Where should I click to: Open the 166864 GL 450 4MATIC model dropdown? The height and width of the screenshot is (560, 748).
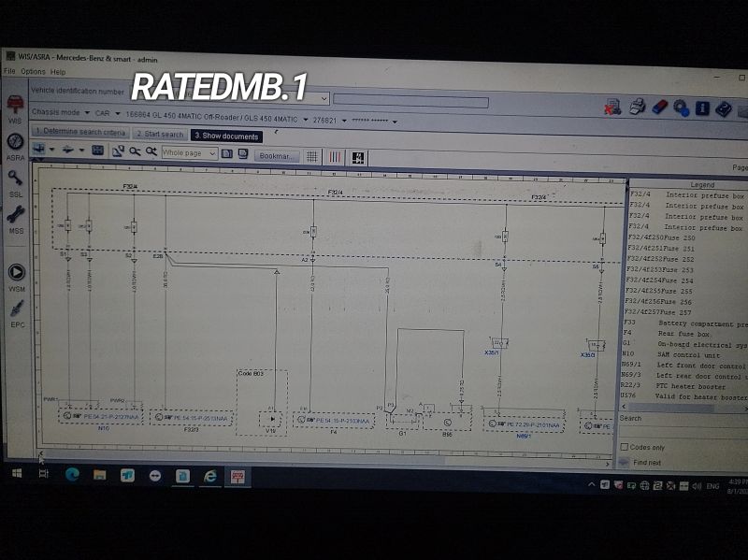(x=306, y=120)
